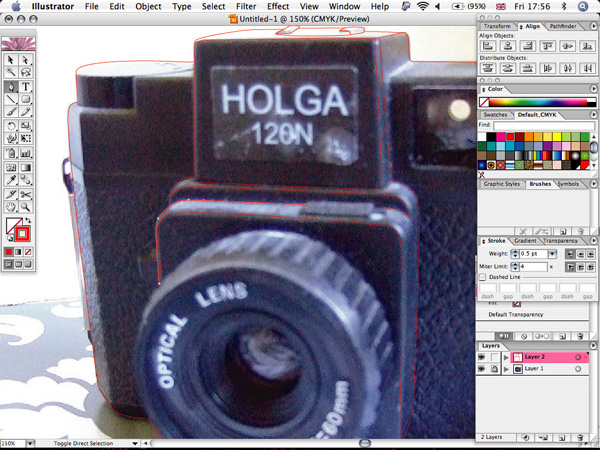Viewport: 600px width, 450px height.
Task: Select the Mesh tool
Action: (11, 167)
